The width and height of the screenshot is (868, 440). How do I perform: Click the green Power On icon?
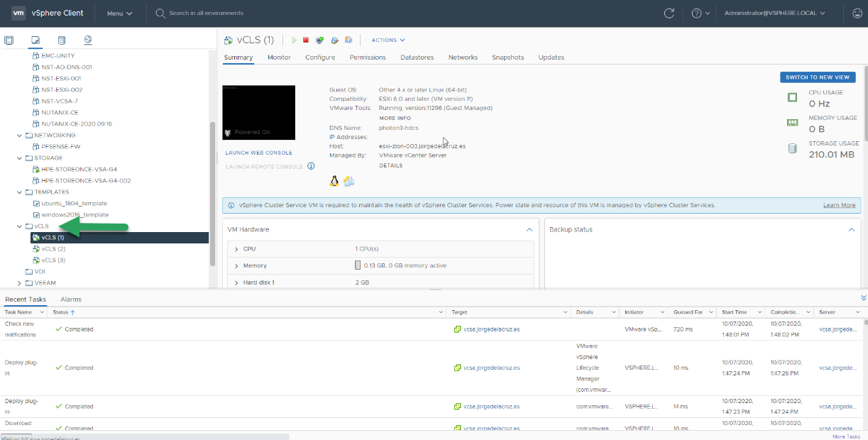coord(294,40)
